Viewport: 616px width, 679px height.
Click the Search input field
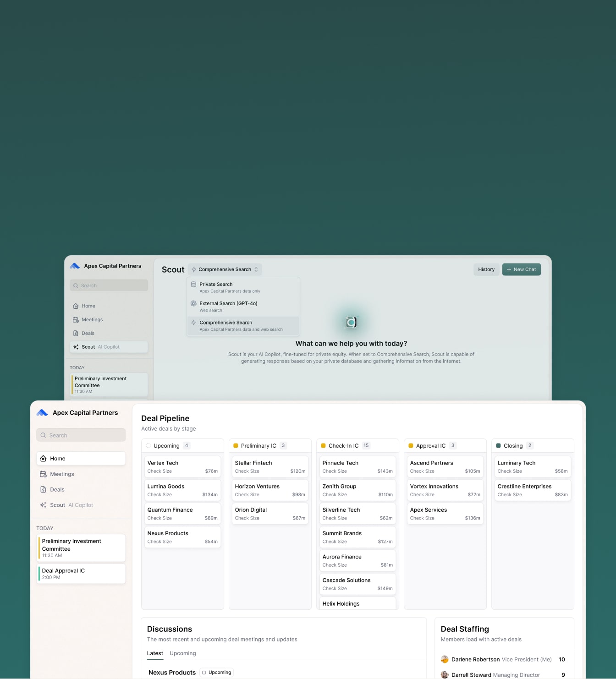pyautogui.click(x=81, y=435)
